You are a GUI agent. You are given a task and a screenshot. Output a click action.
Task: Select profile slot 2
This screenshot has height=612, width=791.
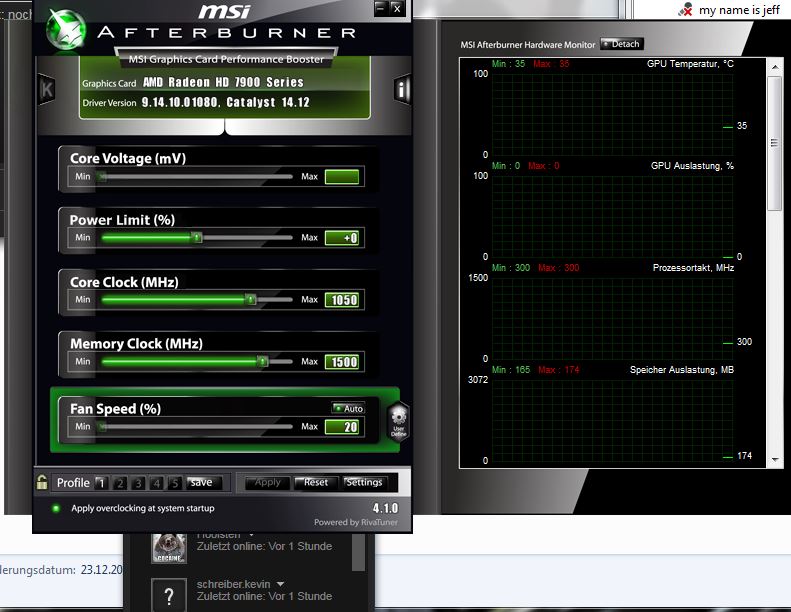click(120, 483)
